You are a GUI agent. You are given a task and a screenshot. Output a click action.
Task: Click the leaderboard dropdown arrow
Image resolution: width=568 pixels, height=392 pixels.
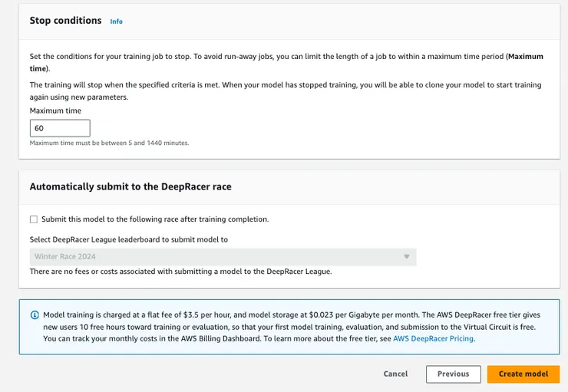407,256
